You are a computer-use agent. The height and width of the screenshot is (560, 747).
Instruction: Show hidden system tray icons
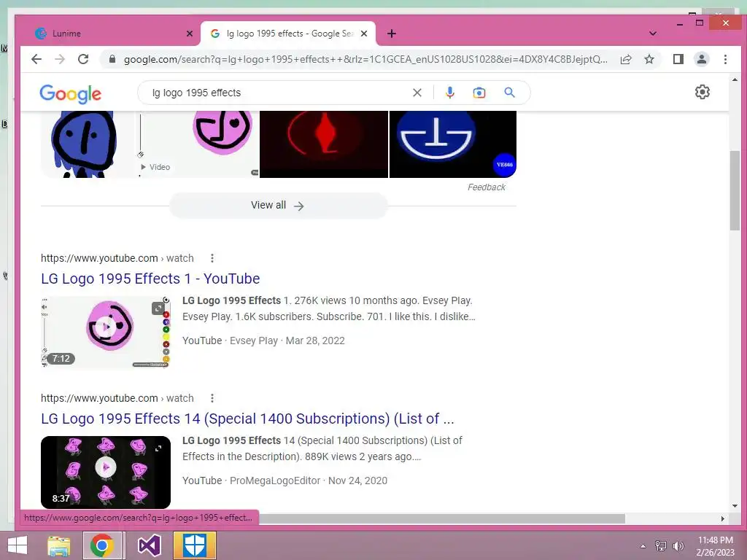coord(643,546)
